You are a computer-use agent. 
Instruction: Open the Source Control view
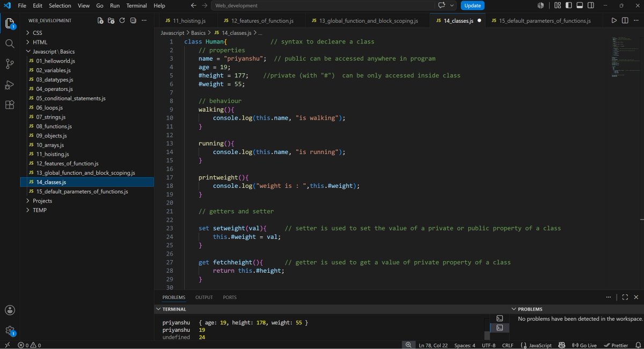click(10, 64)
